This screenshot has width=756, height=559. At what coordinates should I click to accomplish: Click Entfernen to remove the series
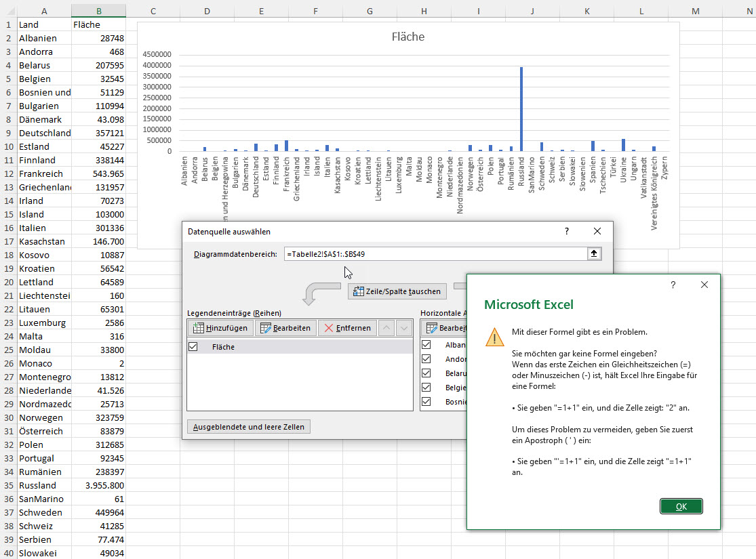(348, 328)
